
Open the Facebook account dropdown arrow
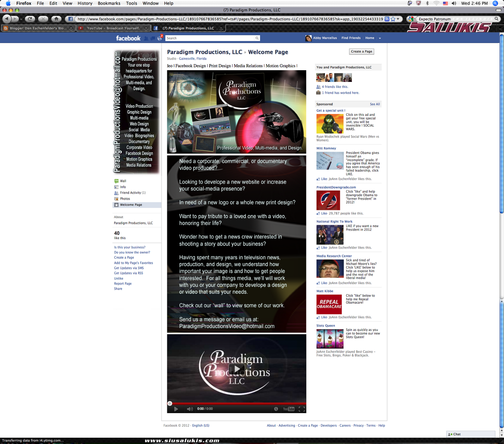tap(380, 38)
